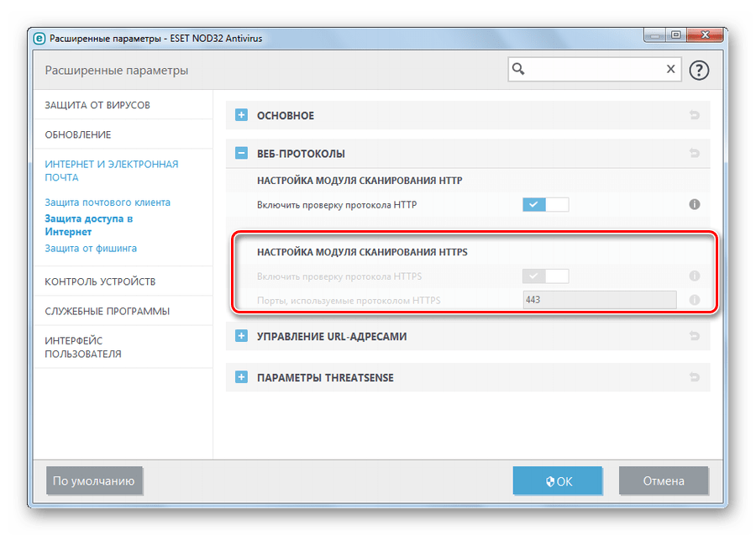Reset ПАРАМЕТРЫ THREATSENSE with revert arrow
The width and height of the screenshot is (756, 536).
pos(695,377)
